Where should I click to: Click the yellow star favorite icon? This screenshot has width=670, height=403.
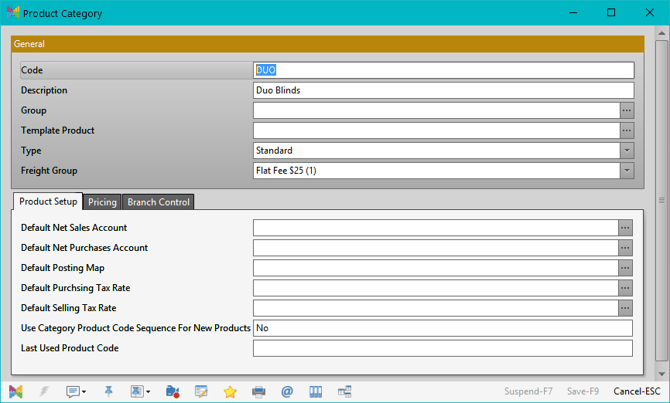[x=230, y=392]
